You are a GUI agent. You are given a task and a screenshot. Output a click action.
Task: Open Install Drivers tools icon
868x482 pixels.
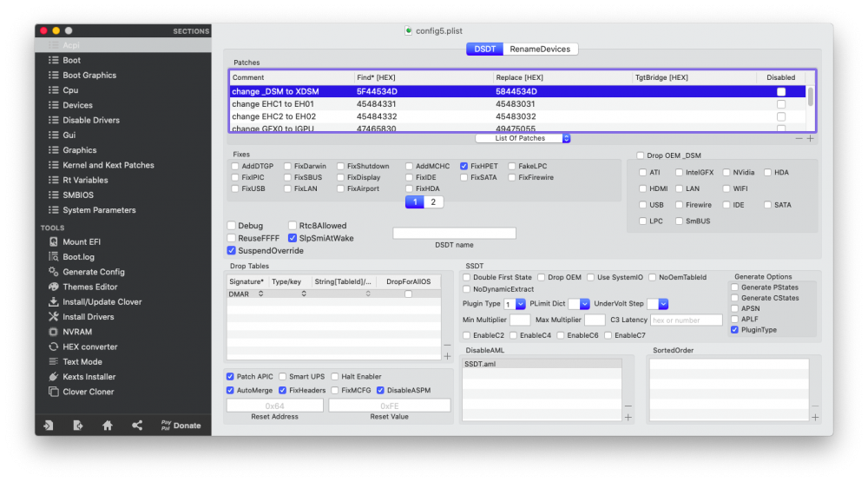(53, 316)
